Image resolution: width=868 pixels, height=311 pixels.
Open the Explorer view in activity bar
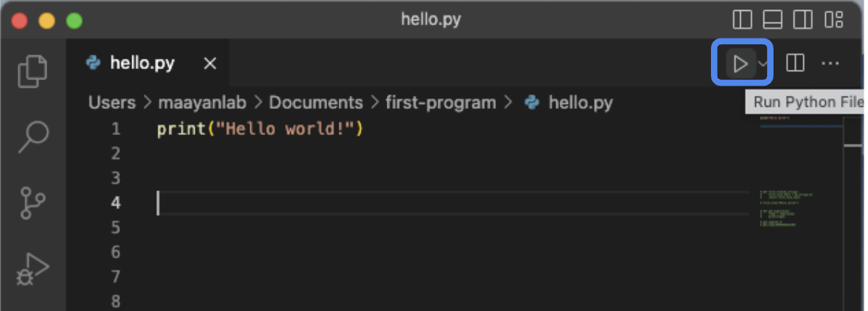(x=33, y=69)
